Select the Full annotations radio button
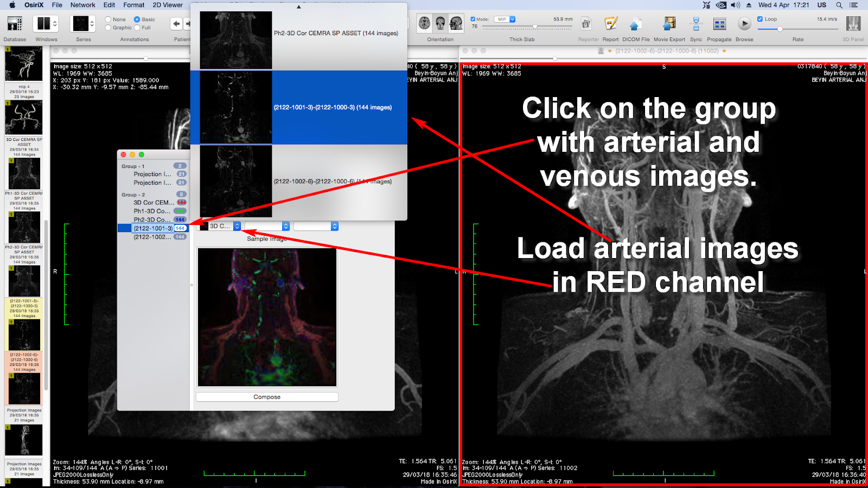868x488 pixels. tap(137, 28)
